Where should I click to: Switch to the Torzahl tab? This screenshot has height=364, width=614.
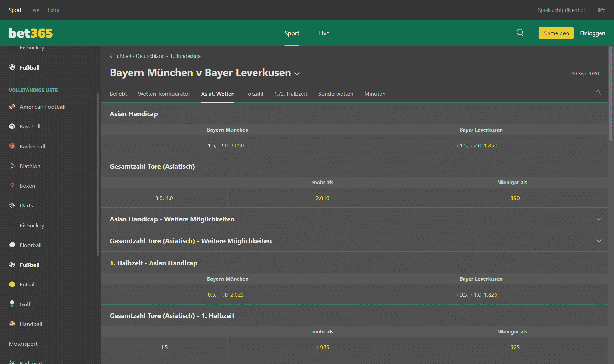coord(254,94)
